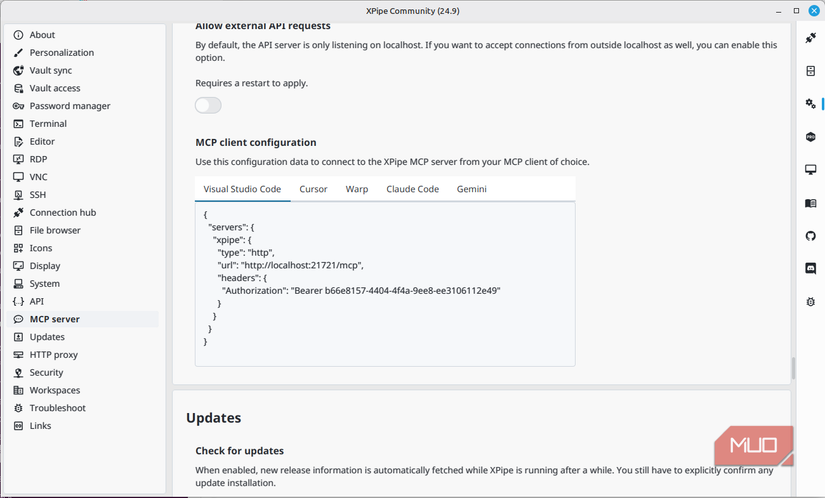Jump to Updates settings category
This screenshot has height=498, width=825.
83,337
